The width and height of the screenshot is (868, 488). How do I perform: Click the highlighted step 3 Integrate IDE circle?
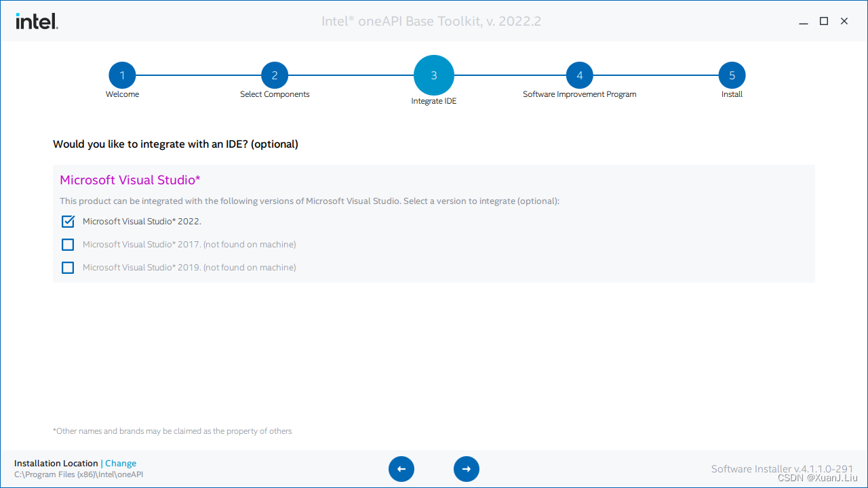(434, 75)
